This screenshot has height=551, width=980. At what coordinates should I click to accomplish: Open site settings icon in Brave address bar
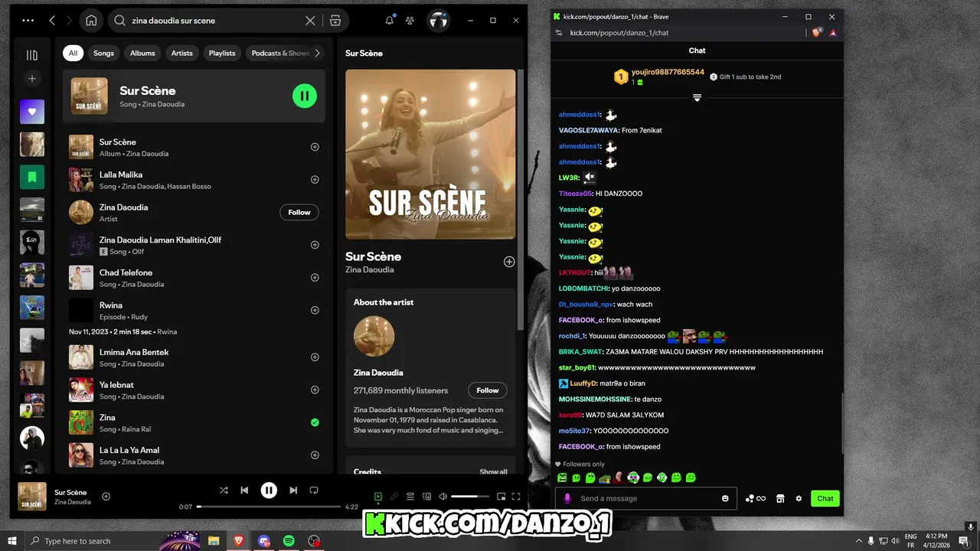pyautogui.click(x=559, y=33)
